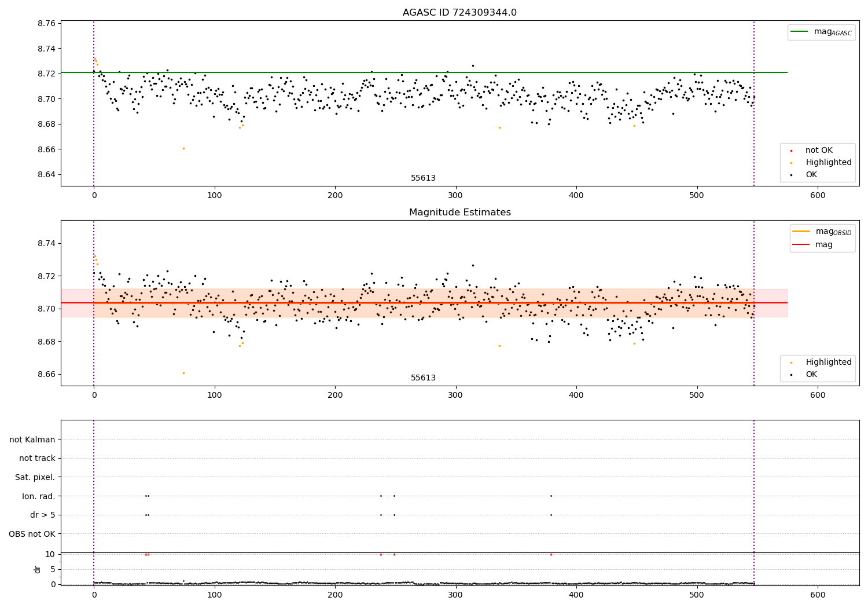
Task: Click the 'AGASC ID 724309344.0' plot title
Action: (x=459, y=13)
